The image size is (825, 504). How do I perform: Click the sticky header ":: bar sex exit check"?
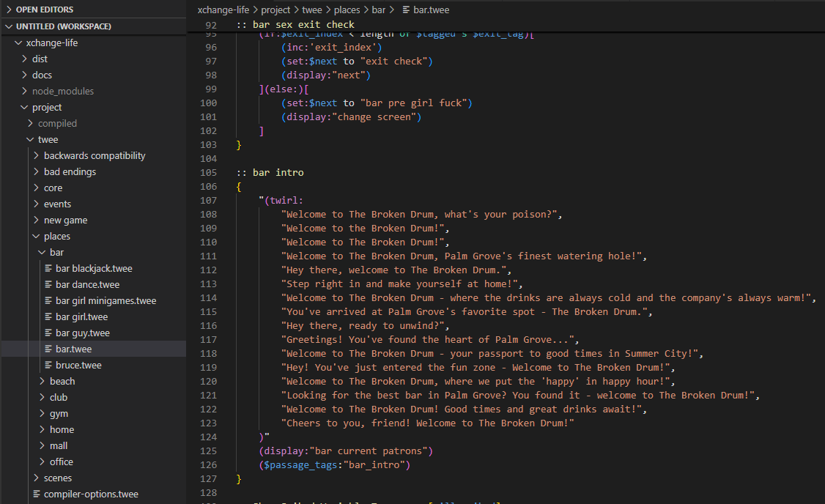click(x=295, y=24)
